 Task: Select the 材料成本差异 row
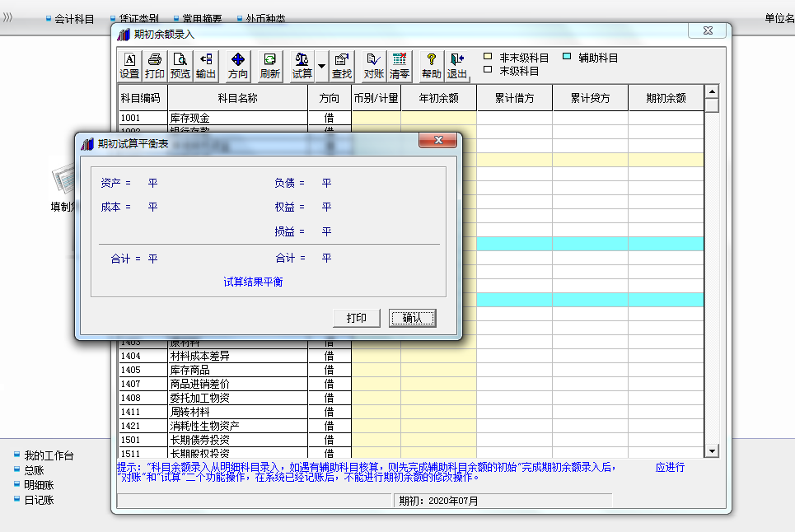pyautogui.click(x=411, y=356)
